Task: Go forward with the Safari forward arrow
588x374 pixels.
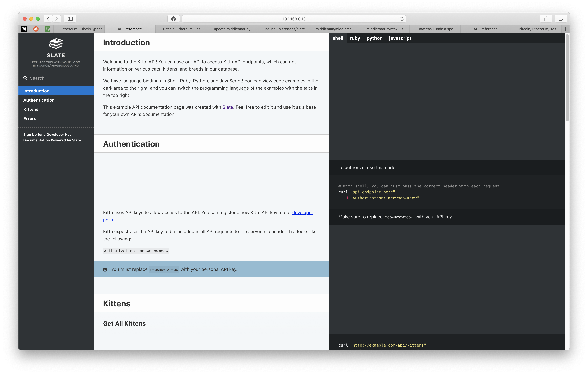Action: coord(57,19)
